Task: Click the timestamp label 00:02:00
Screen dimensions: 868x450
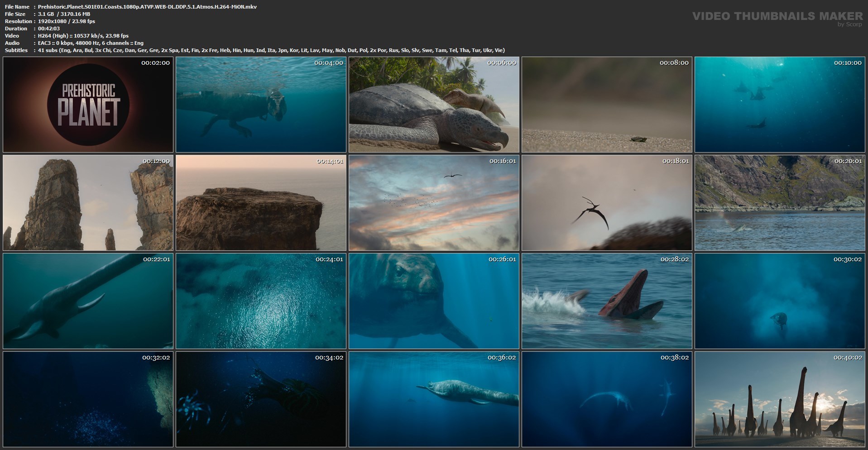Action: (155, 63)
